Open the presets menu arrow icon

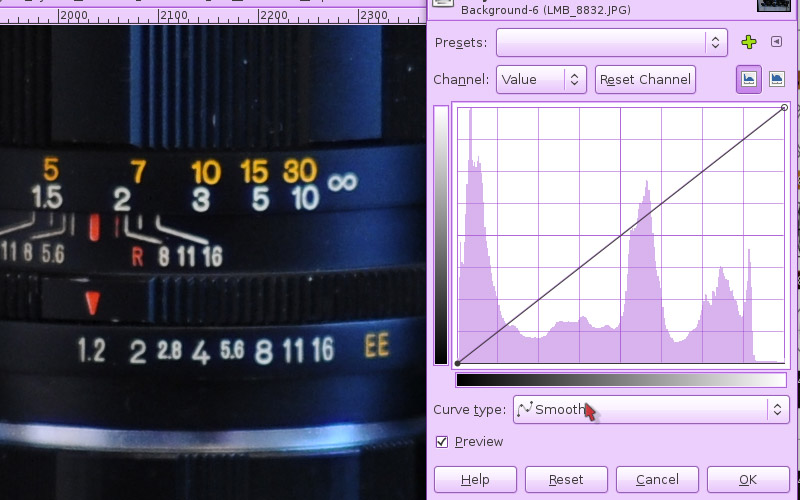coord(777,42)
